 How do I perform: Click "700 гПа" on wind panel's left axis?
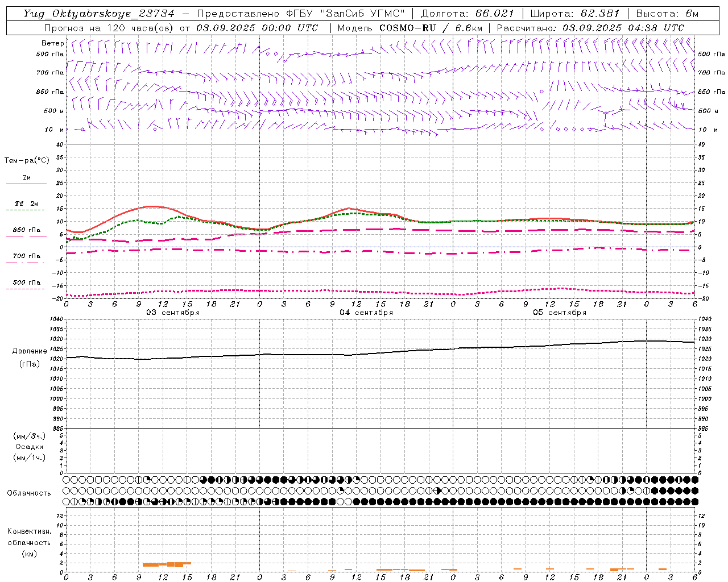pos(50,73)
